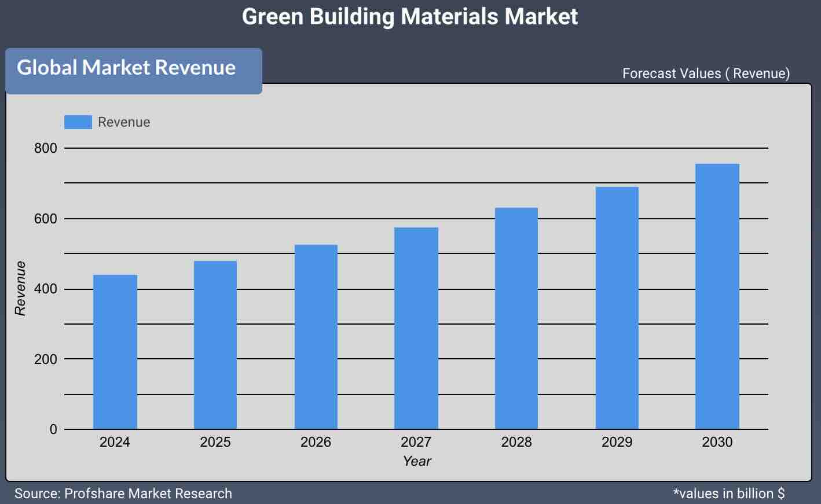Image resolution: width=821 pixels, height=504 pixels.
Task: Select the 2025 revenue bar
Action: click(215, 345)
